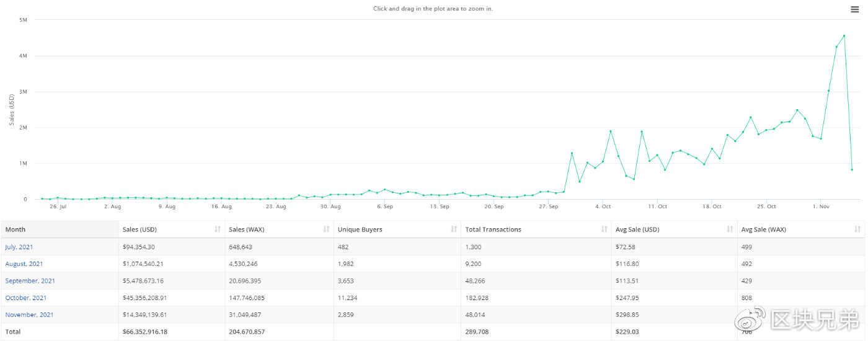Click the Sales (USD) y-axis title
This screenshot has height=341, width=868.
pos(12,110)
